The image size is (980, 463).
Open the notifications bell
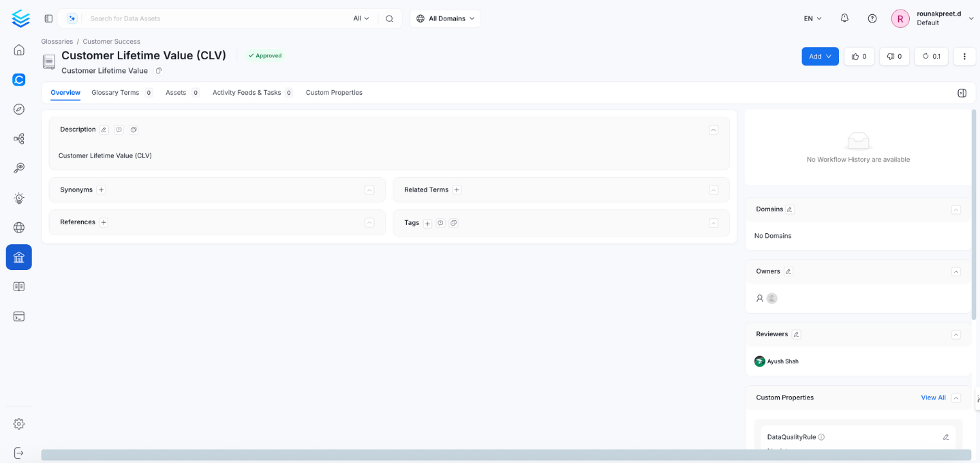tap(844, 18)
